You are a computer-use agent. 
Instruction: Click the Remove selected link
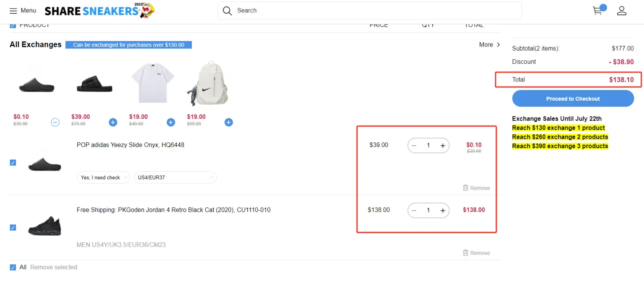[x=54, y=267]
